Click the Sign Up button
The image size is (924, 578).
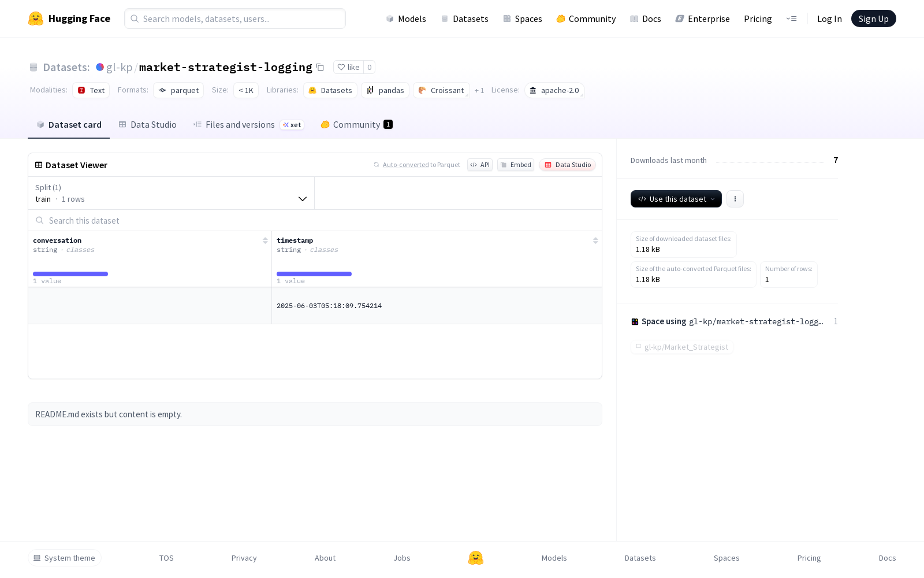pos(874,18)
